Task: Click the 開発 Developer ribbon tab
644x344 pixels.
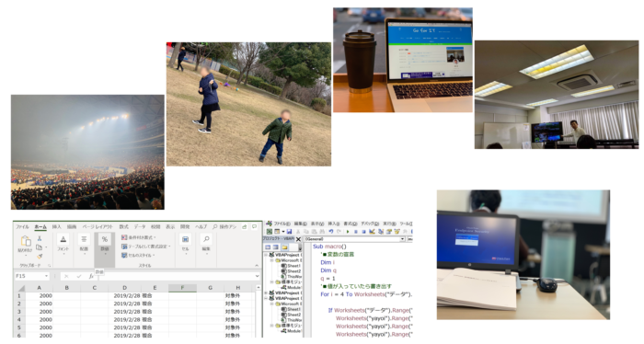Action: point(185,226)
